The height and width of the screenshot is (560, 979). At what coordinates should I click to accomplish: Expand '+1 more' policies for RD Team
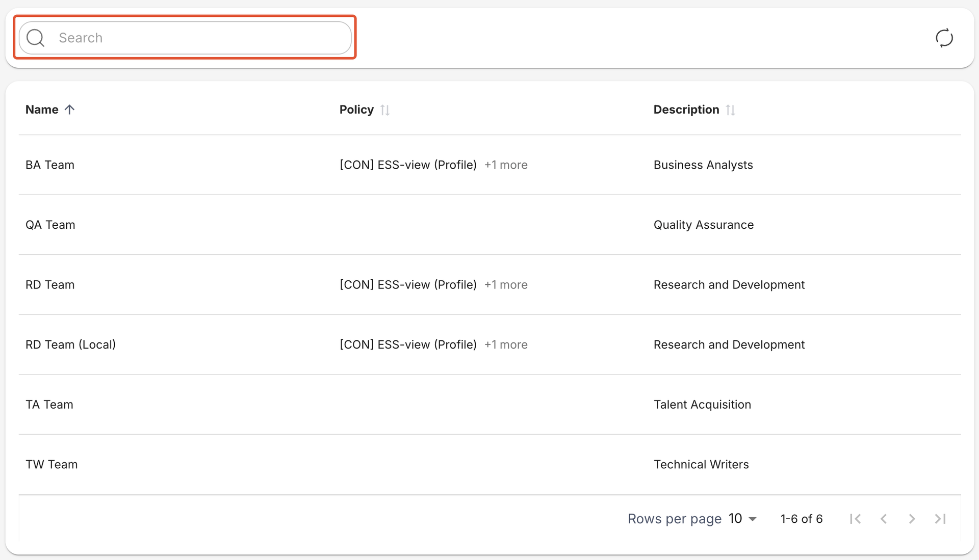pyautogui.click(x=506, y=285)
